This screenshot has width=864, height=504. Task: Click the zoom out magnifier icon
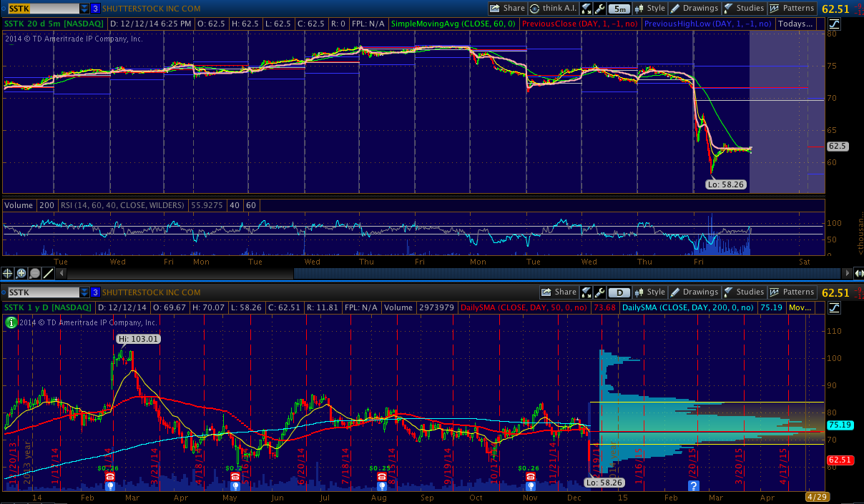[35, 273]
